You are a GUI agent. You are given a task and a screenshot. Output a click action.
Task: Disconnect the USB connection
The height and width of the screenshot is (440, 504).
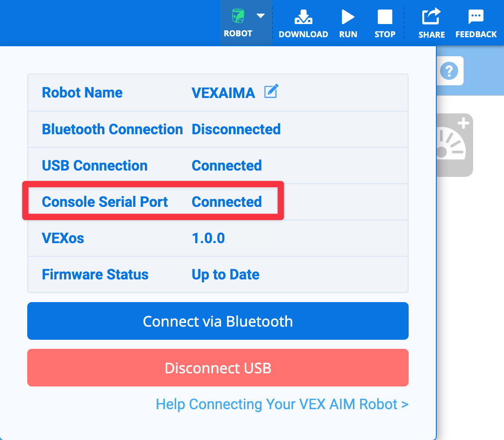217,367
